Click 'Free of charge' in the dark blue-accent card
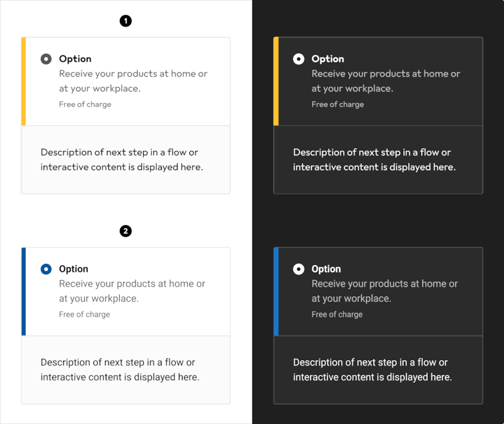This screenshot has width=504, height=424. (337, 315)
